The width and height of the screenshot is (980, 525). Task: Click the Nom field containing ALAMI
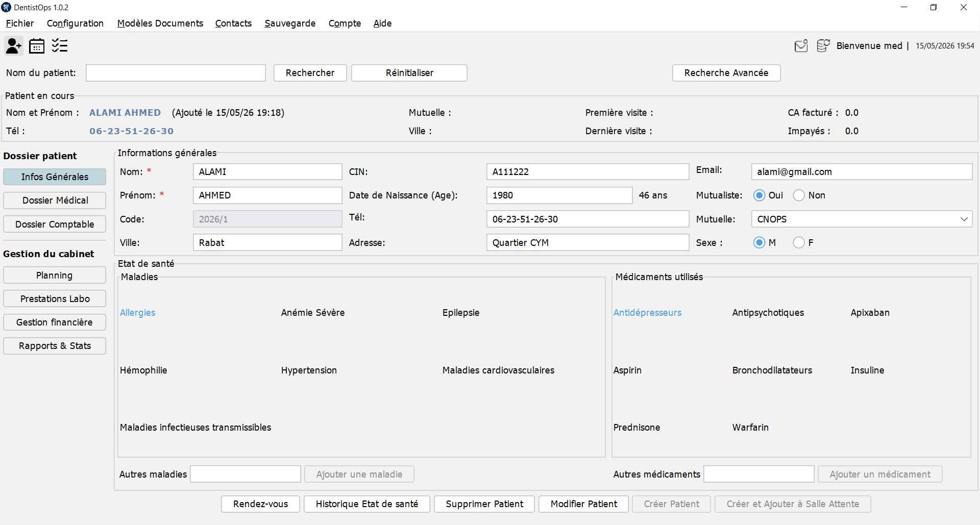pos(267,172)
